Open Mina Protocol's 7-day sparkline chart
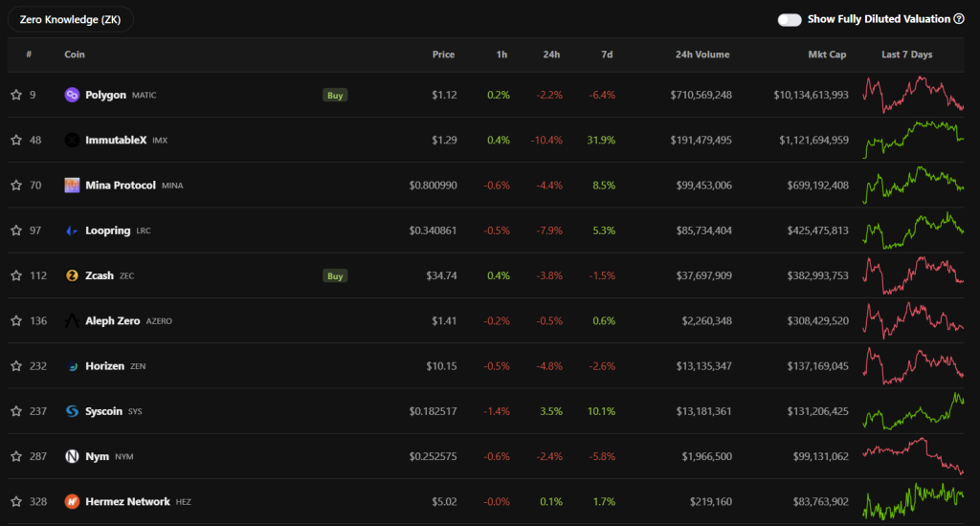This screenshot has width=980, height=526. tap(913, 185)
